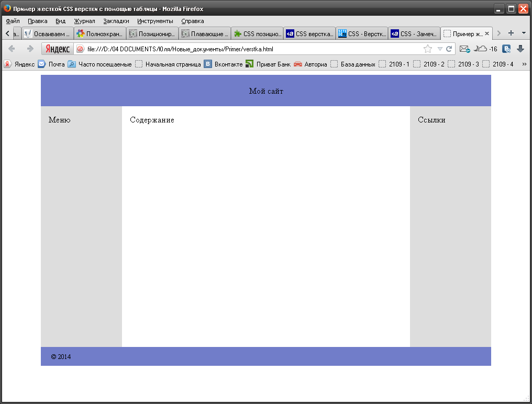Open the База данных bookmark
The width and height of the screenshot is (532, 404).
(x=353, y=64)
